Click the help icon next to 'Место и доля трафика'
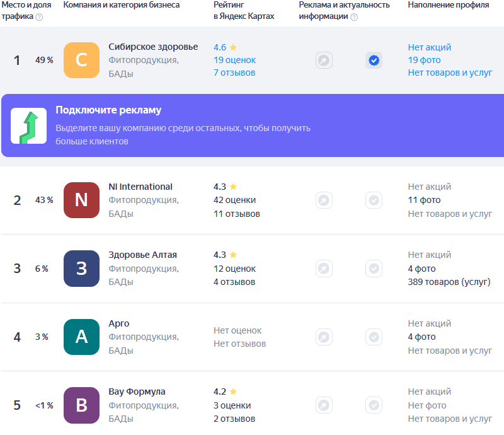 pyautogui.click(x=39, y=17)
